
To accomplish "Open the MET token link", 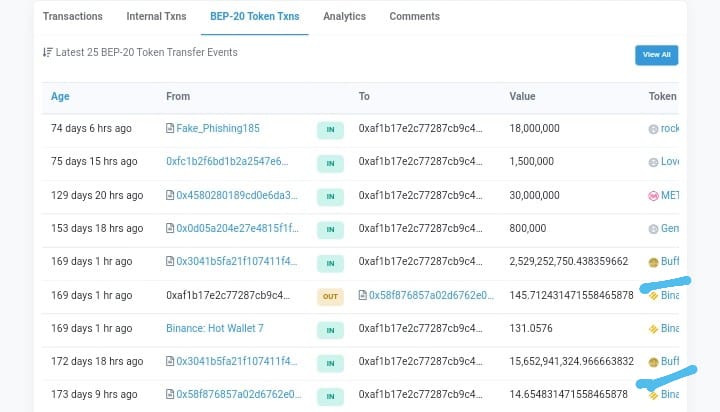I will tap(670, 196).
